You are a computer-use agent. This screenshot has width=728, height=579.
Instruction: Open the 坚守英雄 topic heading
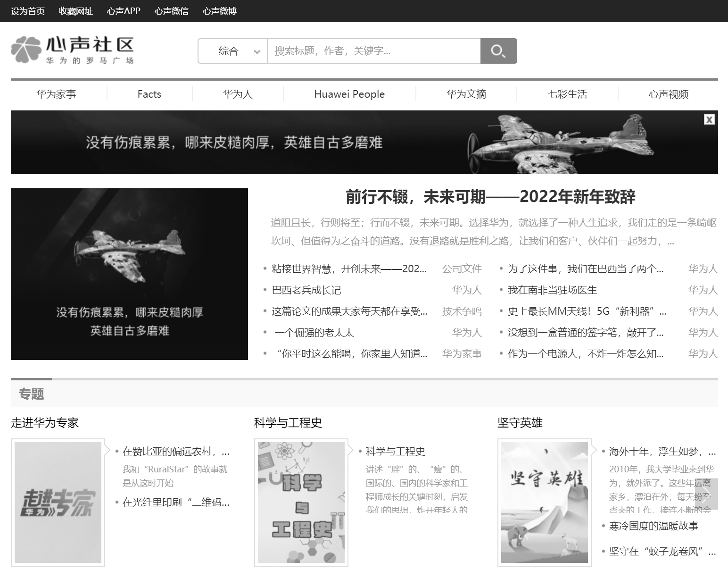click(x=520, y=423)
